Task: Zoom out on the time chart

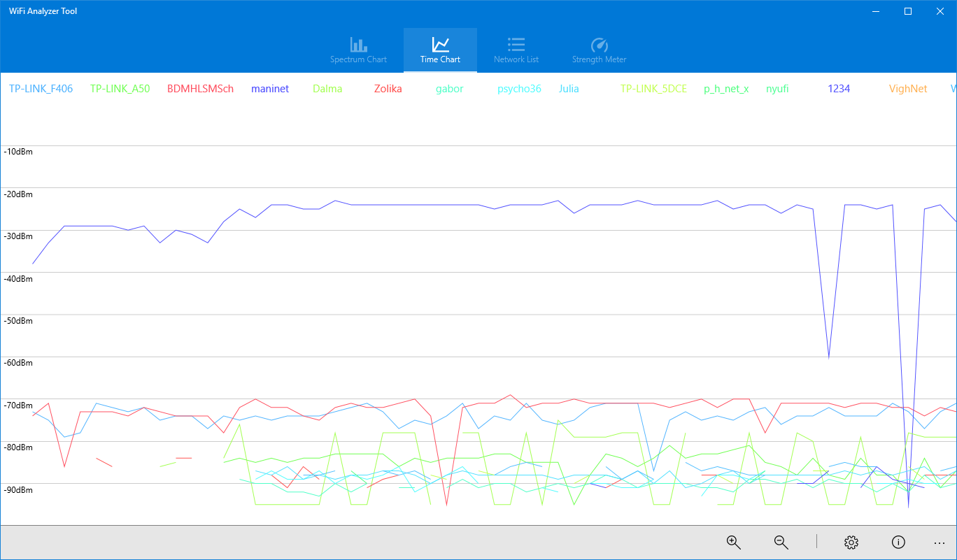Action: pos(781,542)
